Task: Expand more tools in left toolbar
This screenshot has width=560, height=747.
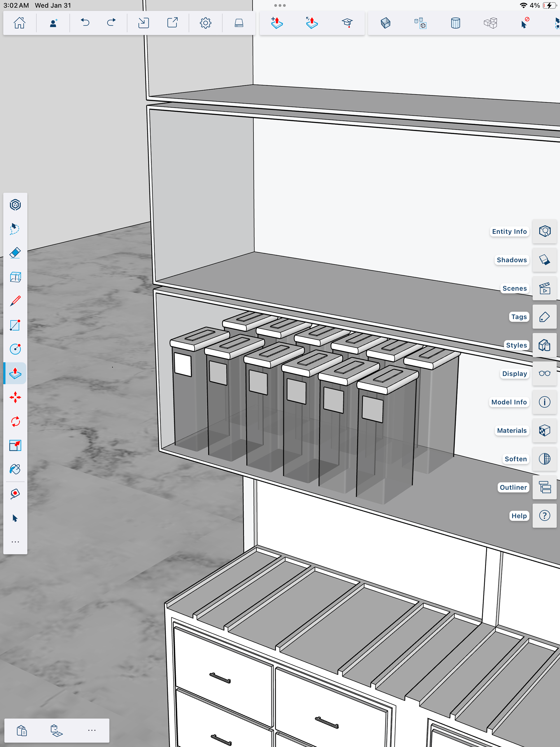Action: pyautogui.click(x=15, y=542)
